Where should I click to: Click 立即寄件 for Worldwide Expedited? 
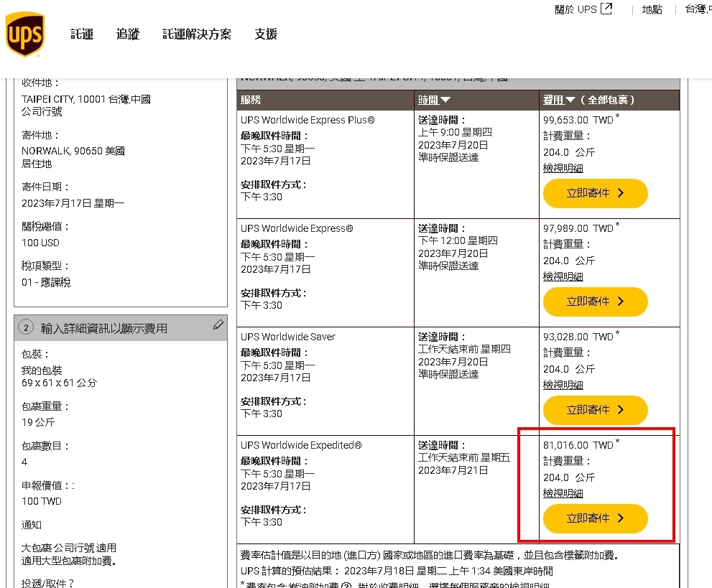[596, 518]
